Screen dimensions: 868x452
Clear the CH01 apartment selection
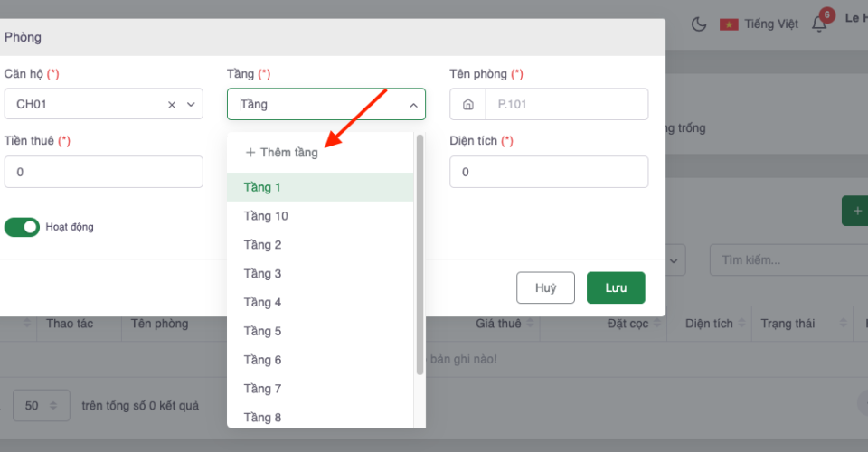point(172,105)
